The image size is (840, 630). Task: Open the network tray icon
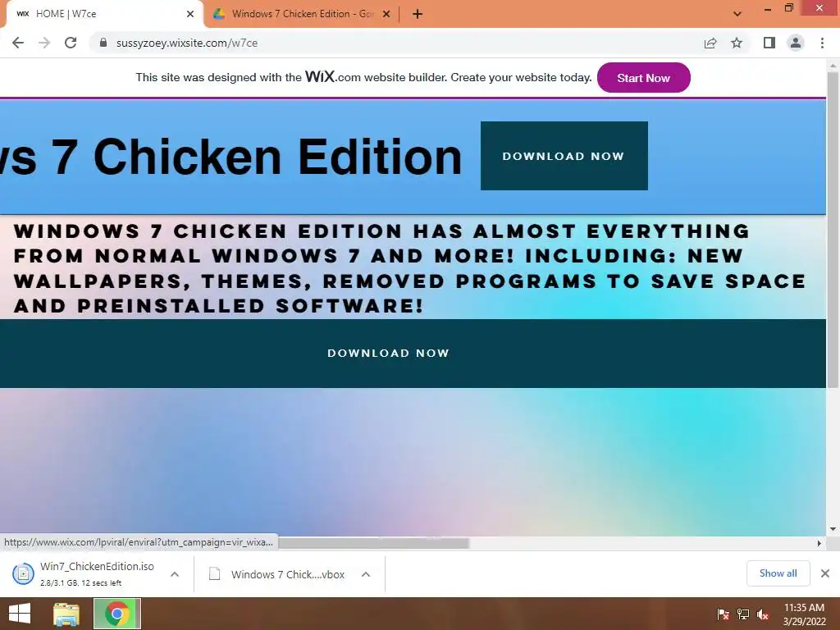pyautogui.click(x=743, y=614)
